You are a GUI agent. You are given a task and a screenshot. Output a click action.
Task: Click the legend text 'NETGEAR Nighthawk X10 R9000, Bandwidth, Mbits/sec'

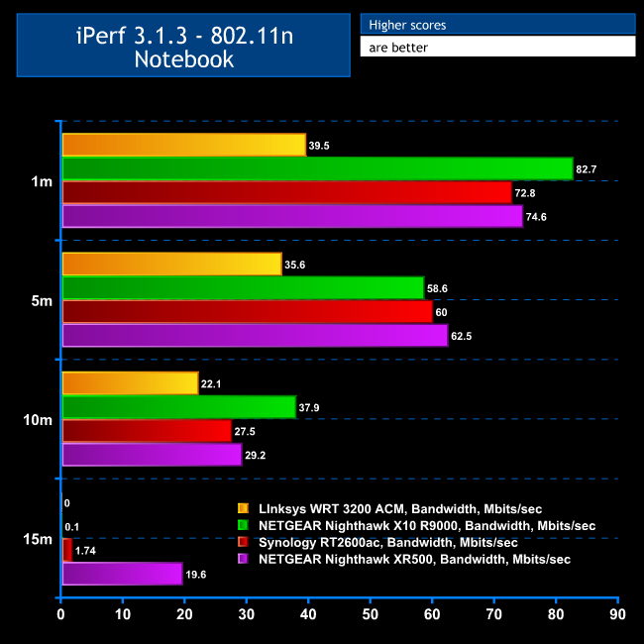pos(427,526)
